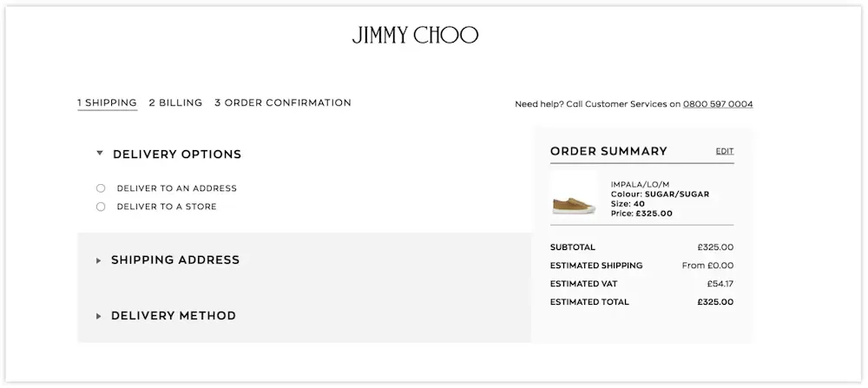Screen dimensions: 868x388
Task: Select Deliver to a Store radio button
Action: tap(100, 207)
